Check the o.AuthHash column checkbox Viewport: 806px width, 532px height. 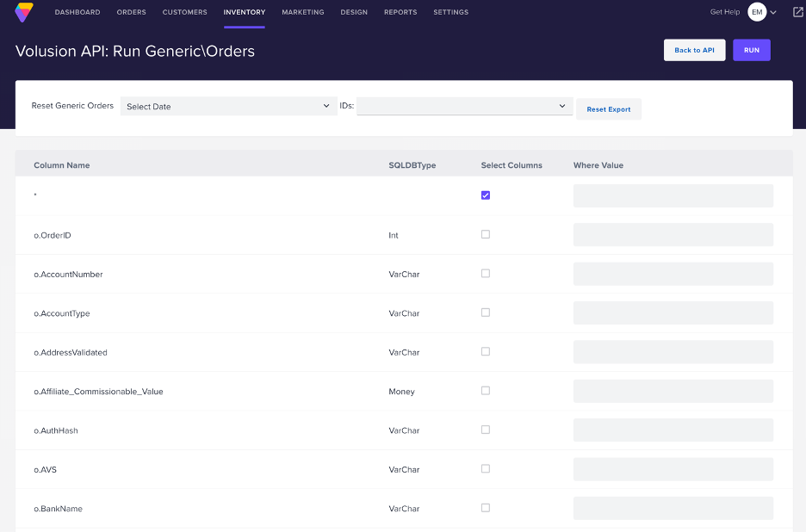486,430
